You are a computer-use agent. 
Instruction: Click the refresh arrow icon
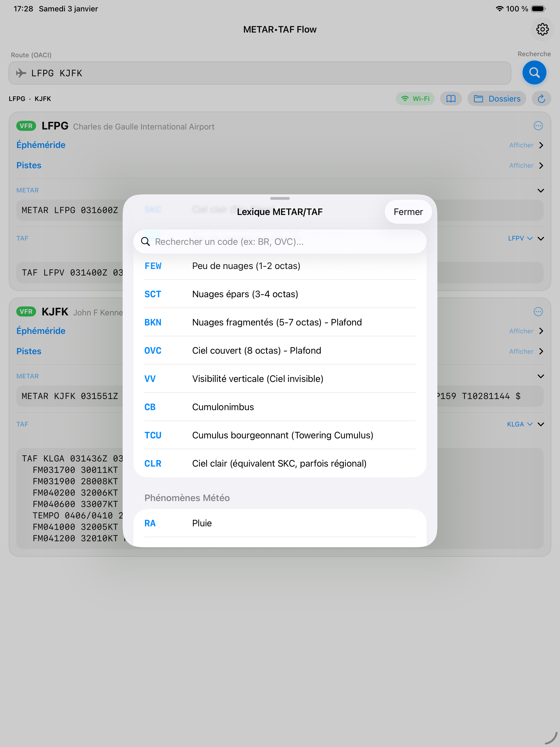point(541,99)
